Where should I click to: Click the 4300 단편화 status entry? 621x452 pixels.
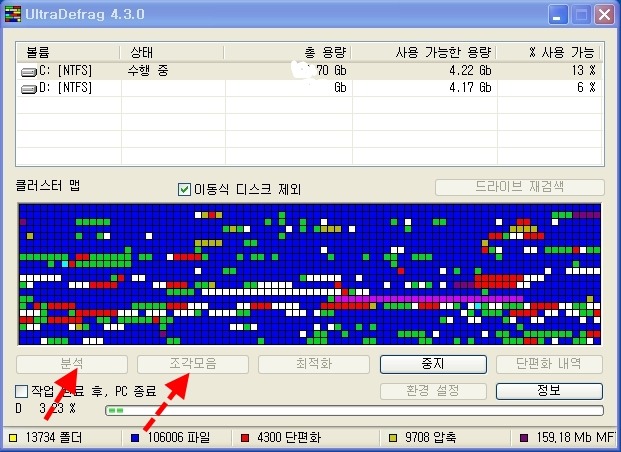[x=289, y=438]
